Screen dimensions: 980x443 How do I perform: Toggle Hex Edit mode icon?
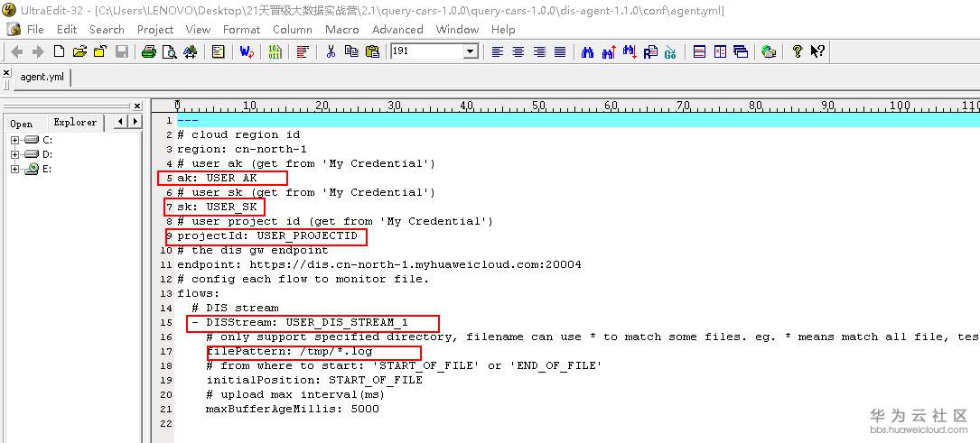pyautogui.click(x=275, y=51)
